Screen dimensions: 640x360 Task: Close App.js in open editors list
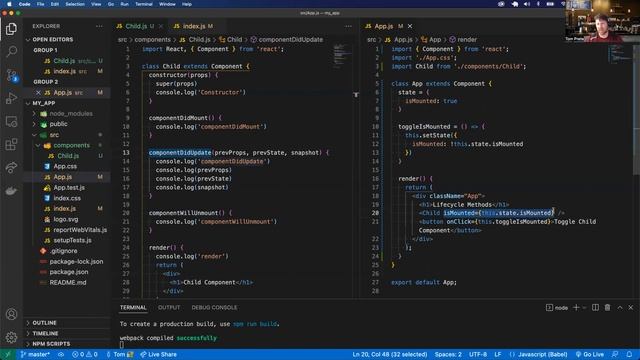tap(38, 93)
